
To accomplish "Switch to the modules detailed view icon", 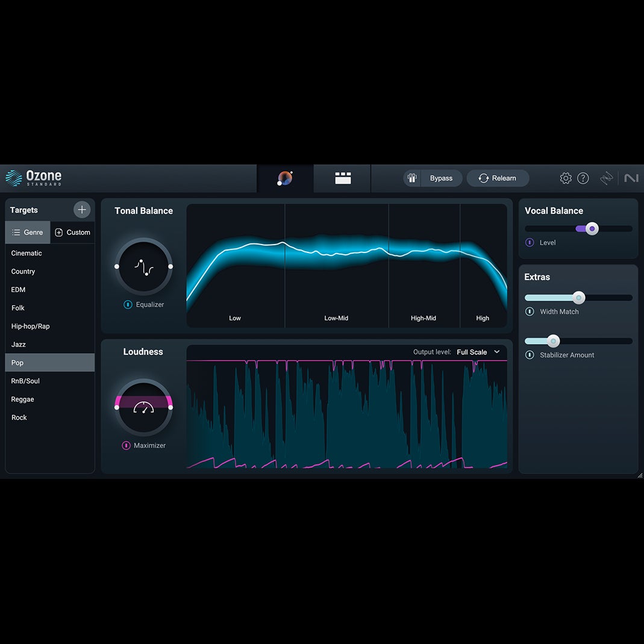I will (x=343, y=178).
